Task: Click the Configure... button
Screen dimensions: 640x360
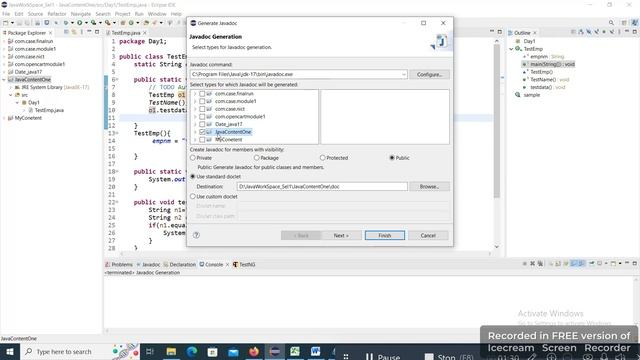Action: click(x=429, y=74)
